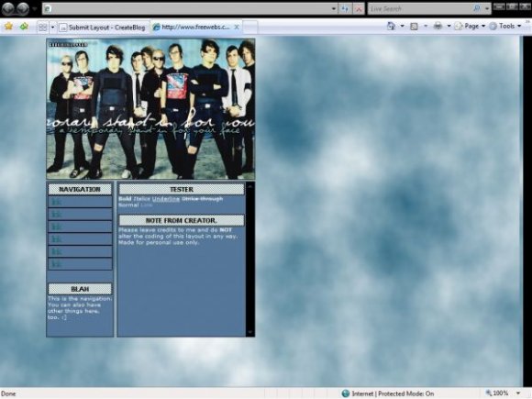Click the Print icon
This screenshot has height=399, width=532.
tap(438, 26)
